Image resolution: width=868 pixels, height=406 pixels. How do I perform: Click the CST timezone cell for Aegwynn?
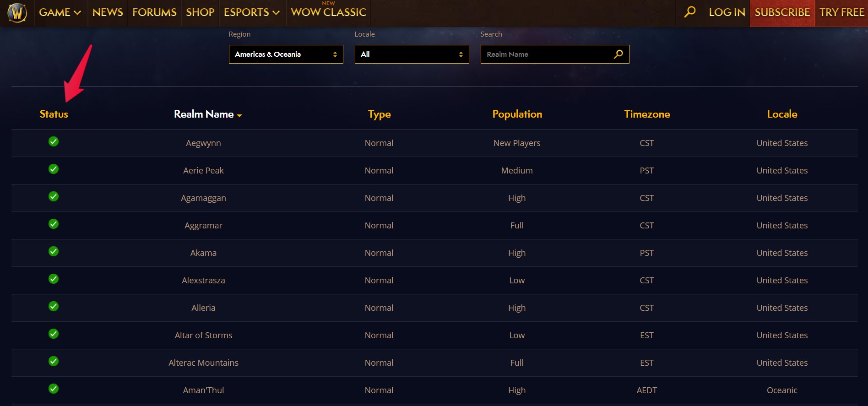tap(647, 143)
